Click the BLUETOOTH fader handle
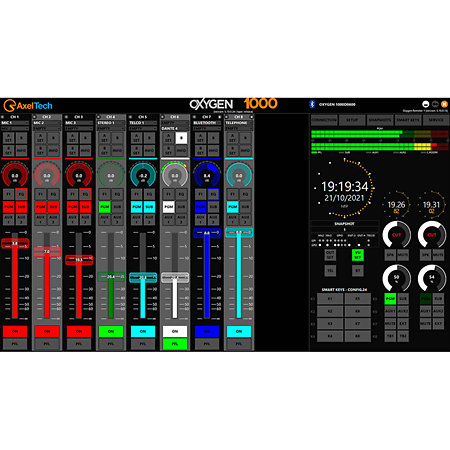Screen dimensions: 450x450 click(207, 233)
